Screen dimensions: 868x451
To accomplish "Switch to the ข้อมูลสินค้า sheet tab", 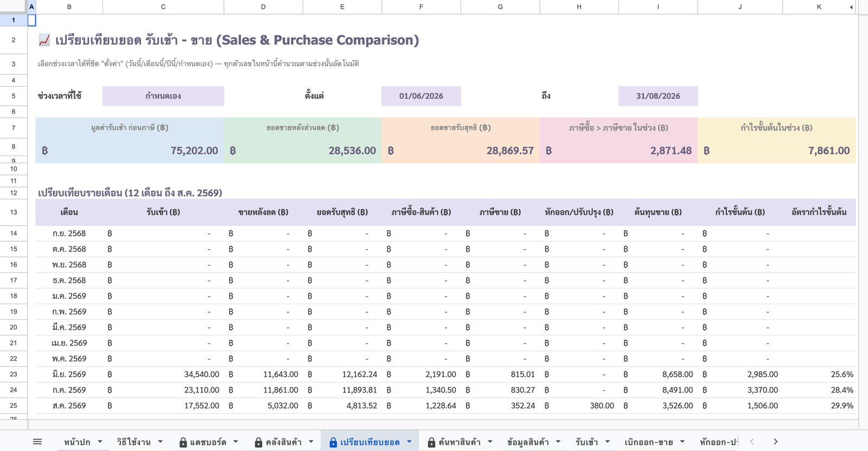I will (528, 442).
